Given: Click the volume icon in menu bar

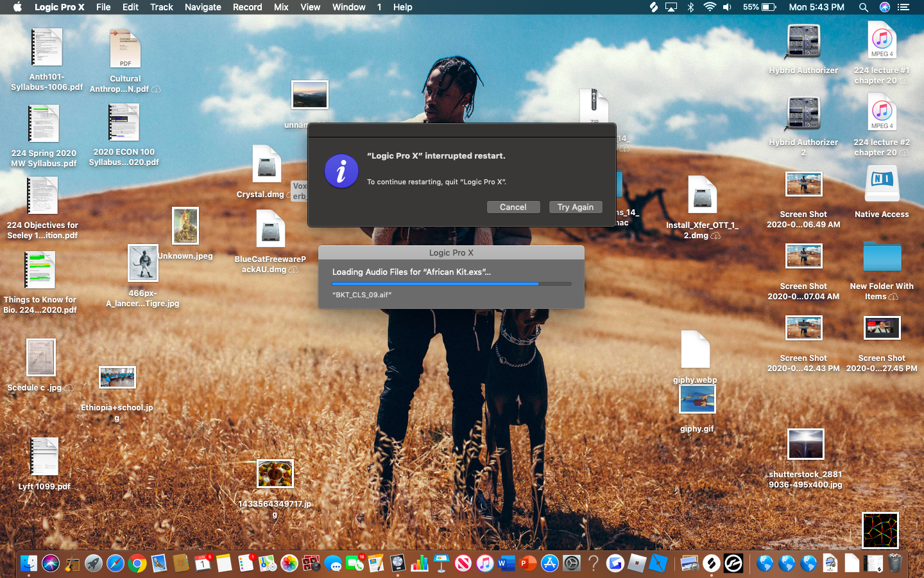Looking at the screenshot, I should (727, 7).
